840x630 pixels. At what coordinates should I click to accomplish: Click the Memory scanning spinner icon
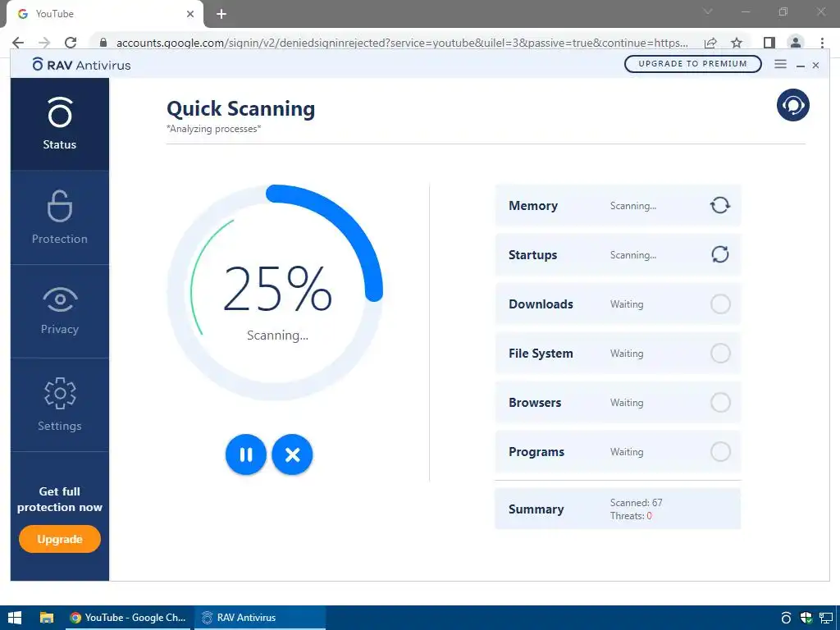[720, 205]
